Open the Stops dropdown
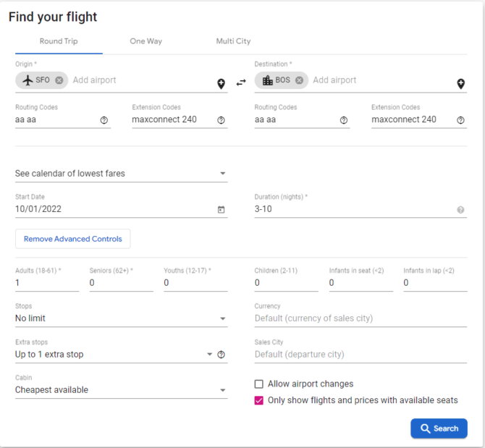The height and width of the screenshot is (448, 485). (122, 318)
